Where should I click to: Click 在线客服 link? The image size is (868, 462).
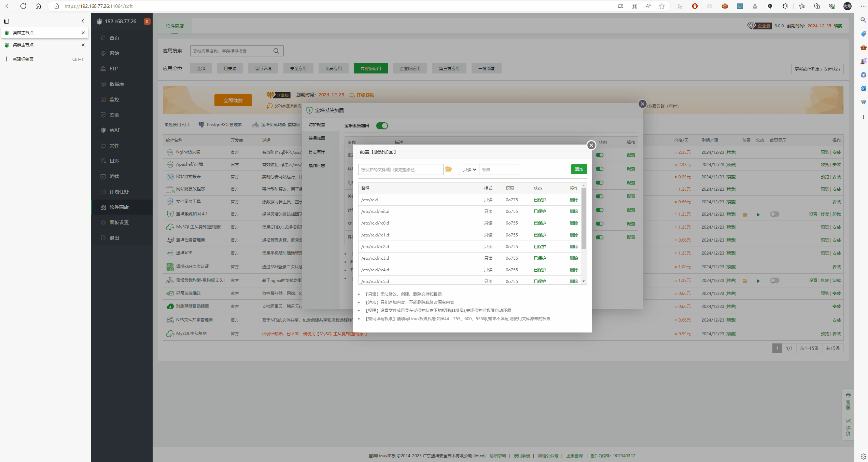click(x=362, y=95)
